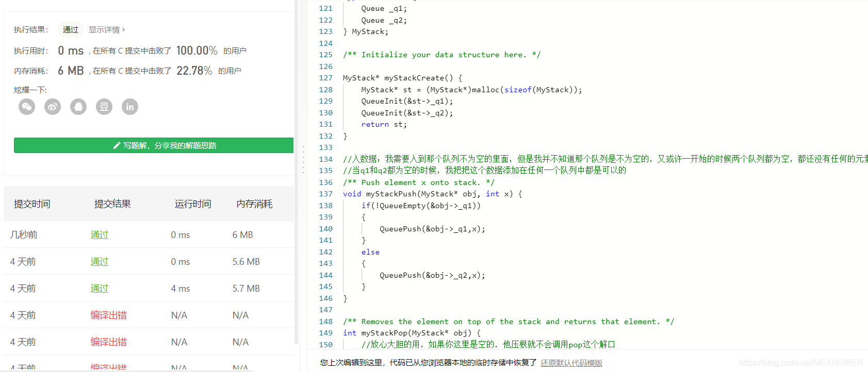Click the if(!QueueEmpty(&obj->_q1)) line
This screenshot has width=868, height=372.
coord(421,206)
